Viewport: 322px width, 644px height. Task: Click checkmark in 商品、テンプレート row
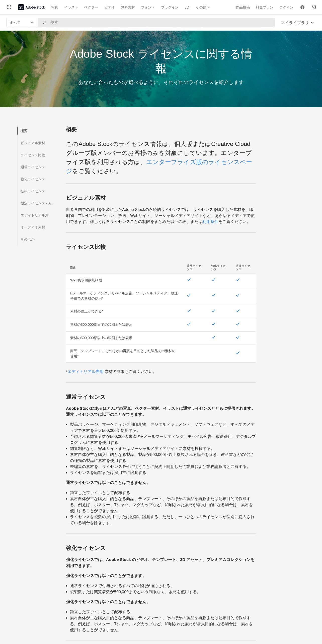point(238,353)
